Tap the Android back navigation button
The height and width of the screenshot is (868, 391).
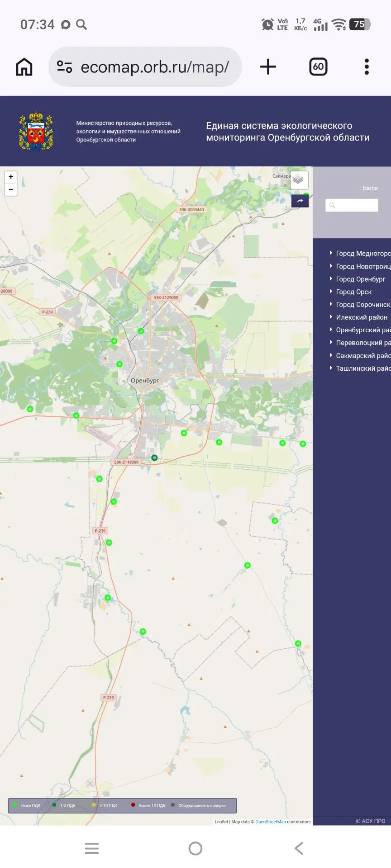pyautogui.click(x=299, y=848)
